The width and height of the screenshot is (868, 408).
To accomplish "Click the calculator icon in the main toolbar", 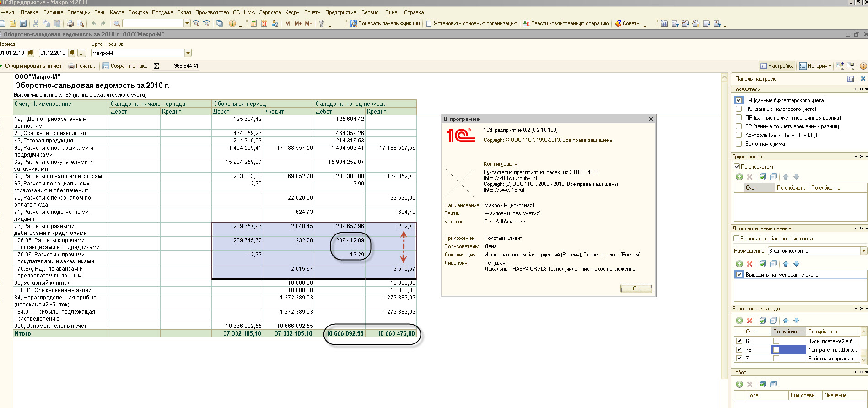I will [x=253, y=23].
